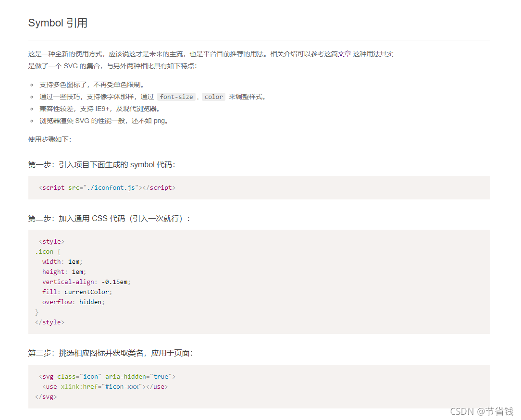
Task: Click the CSS style code block
Action: point(259,282)
